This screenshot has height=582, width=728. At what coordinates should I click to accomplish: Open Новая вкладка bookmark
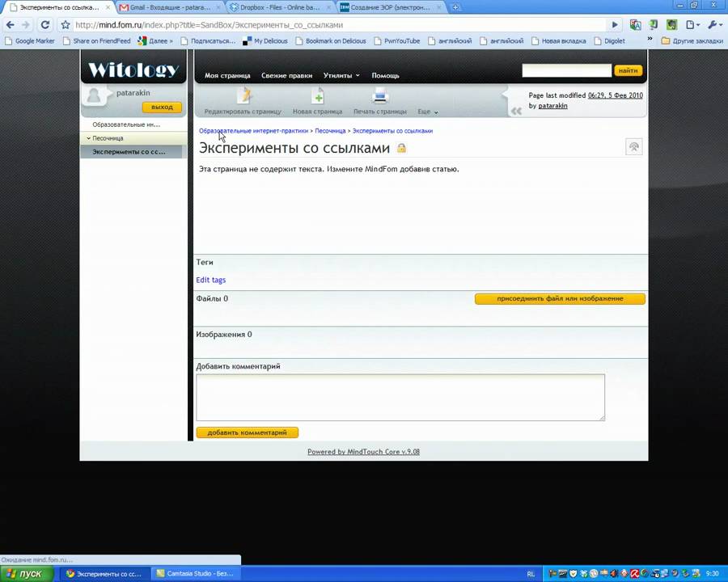coord(559,41)
